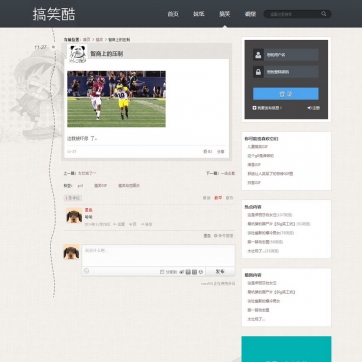Image resolution: width=362 pixels, height=362 pixels.
Task: Click the site search input field
Action: pos(292,14)
